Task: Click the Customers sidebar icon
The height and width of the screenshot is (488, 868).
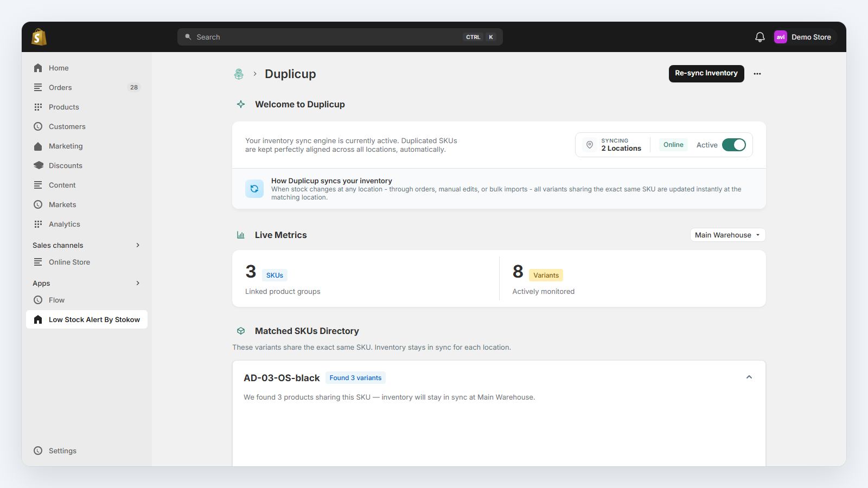Action: 38,126
